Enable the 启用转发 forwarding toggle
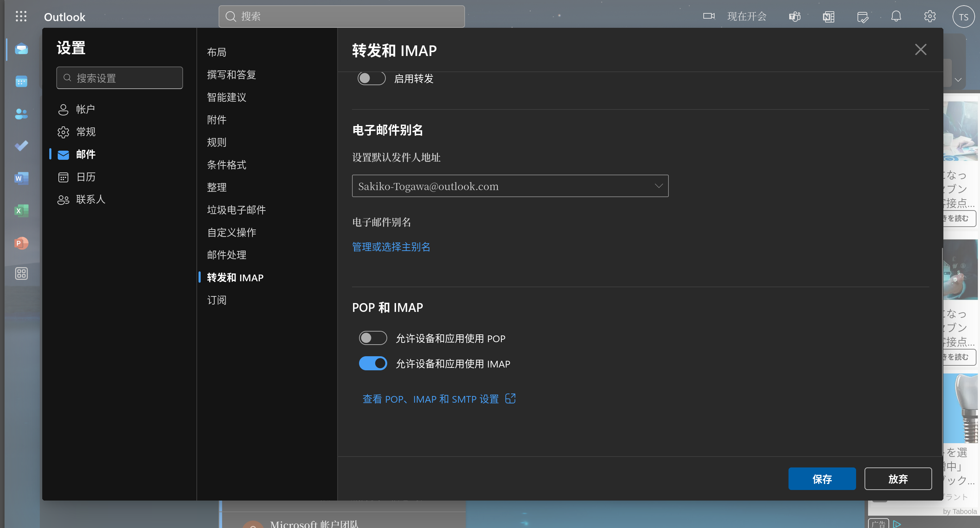980x528 pixels. tap(371, 78)
